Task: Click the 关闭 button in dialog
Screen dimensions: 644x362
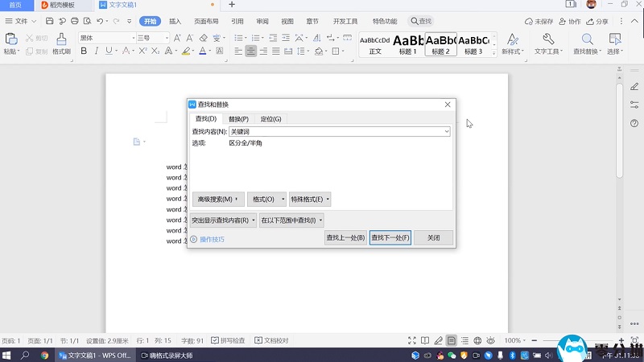Action: 433,238
